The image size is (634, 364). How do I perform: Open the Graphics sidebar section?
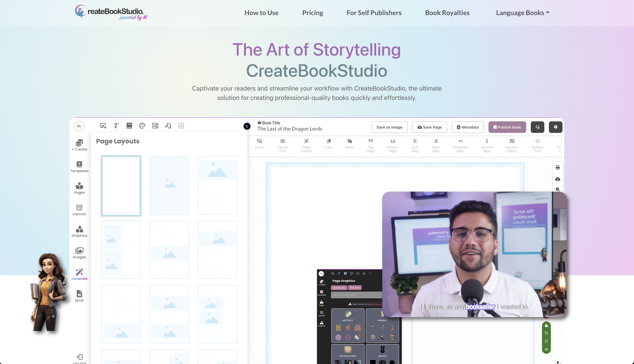(79, 231)
